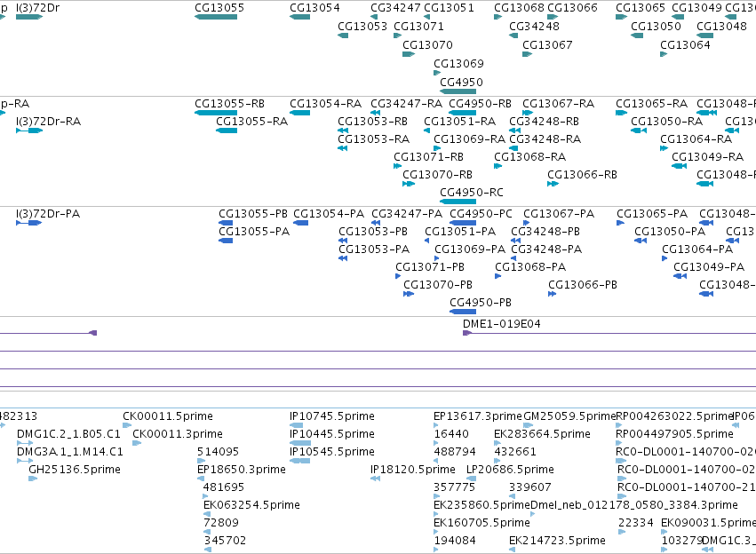Click gene CG13068

coord(498,17)
